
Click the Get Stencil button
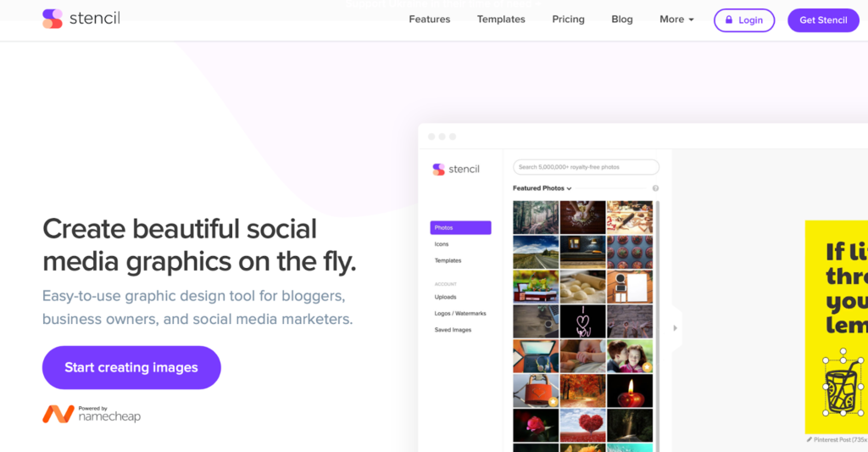tap(822, 20)
